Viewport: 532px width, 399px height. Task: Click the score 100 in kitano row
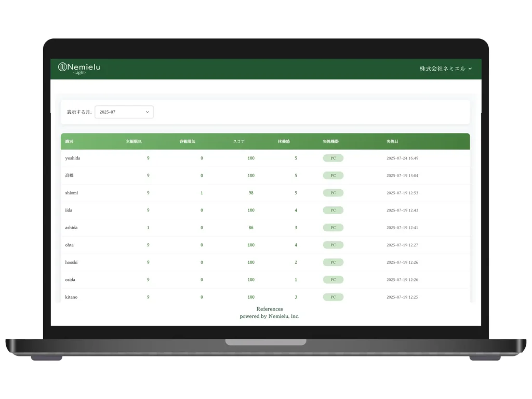[251, 297]
